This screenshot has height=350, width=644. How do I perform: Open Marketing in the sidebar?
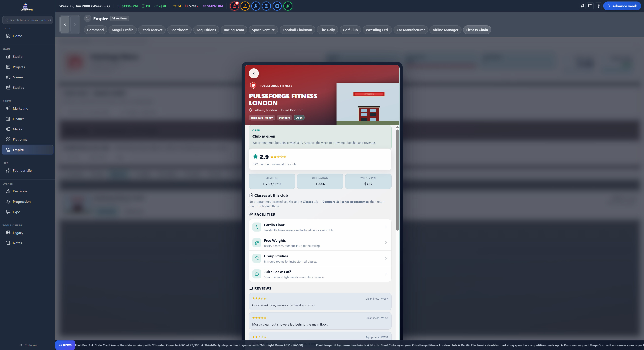click(28, 108)
